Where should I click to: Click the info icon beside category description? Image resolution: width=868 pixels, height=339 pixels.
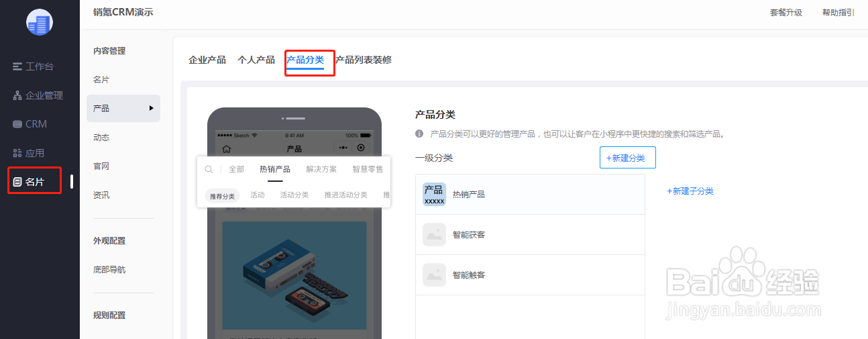click(419, 134)
